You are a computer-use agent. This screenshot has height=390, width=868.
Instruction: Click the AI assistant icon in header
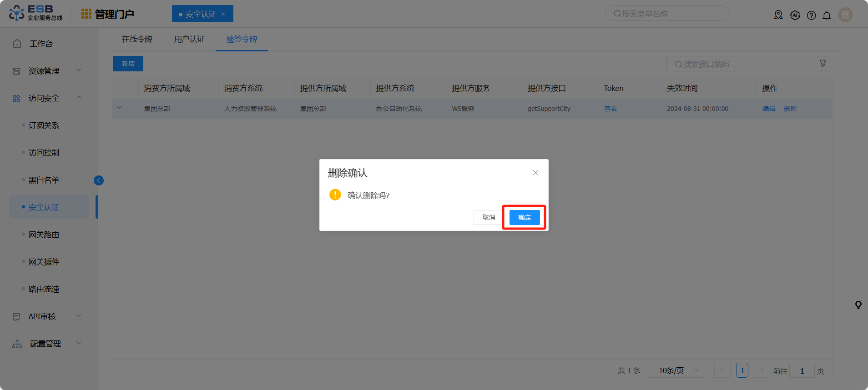pyautogui.click(x=795, y=15)
